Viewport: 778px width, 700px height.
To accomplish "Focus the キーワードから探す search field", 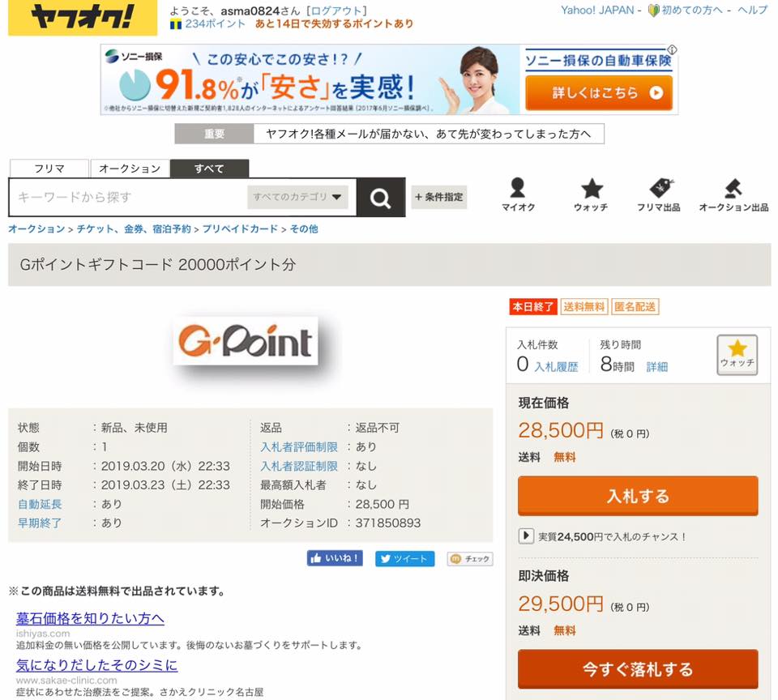I will pyautogui.click(x=128, y=198).
